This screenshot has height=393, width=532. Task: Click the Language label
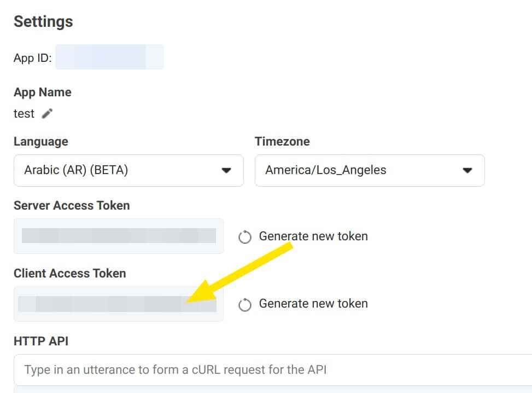click(x=40, y=141)
